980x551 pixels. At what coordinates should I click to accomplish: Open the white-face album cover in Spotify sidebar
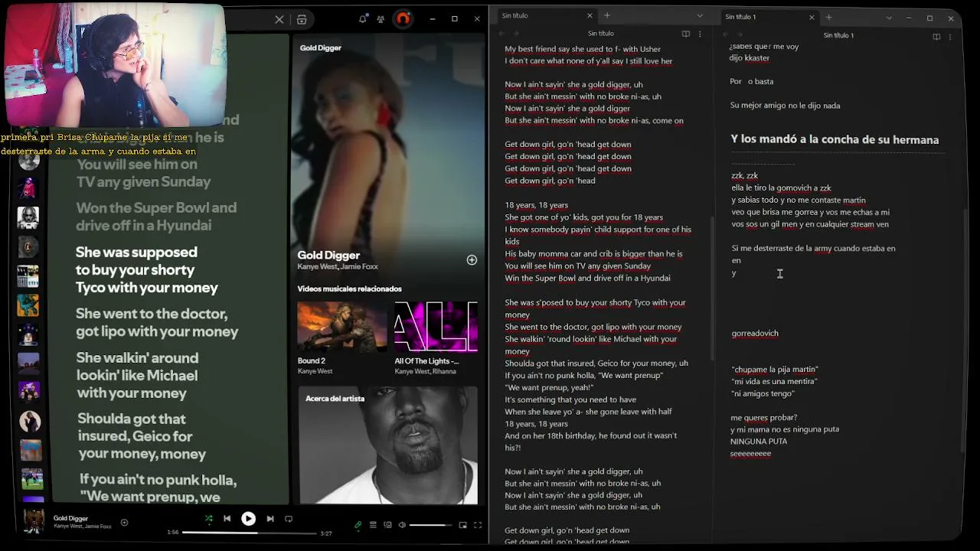pos(28,217)
